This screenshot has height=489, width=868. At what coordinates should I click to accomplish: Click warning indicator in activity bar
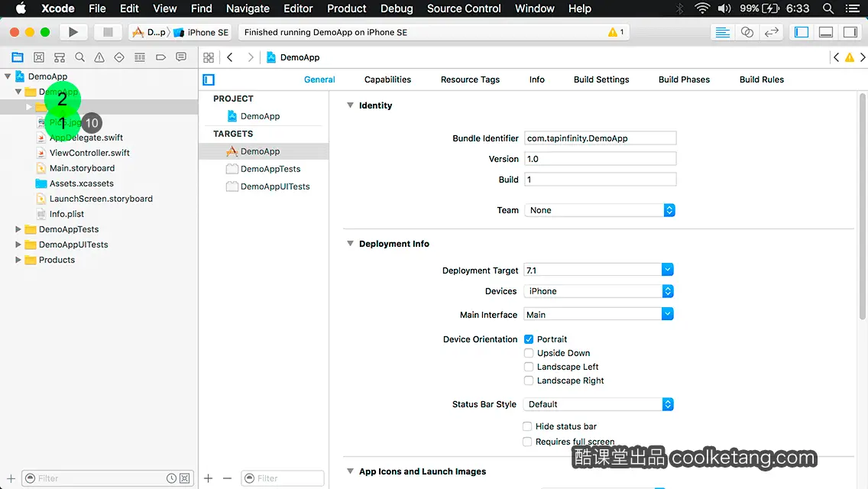click(x=616, y=32)
